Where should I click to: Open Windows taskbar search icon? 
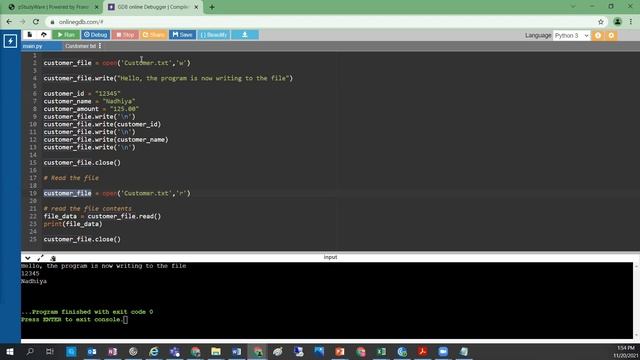click(30, 351)
